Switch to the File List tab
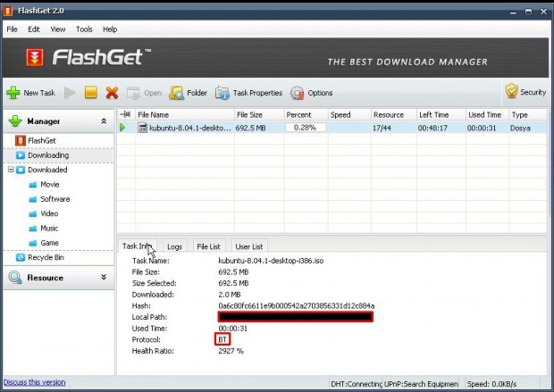 coord(208,246)
